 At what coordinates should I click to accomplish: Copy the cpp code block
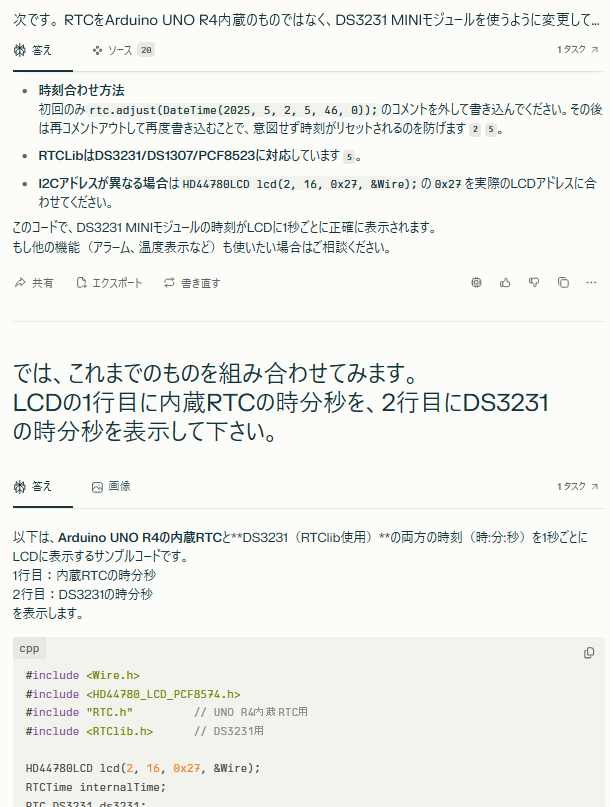(589, 653)
